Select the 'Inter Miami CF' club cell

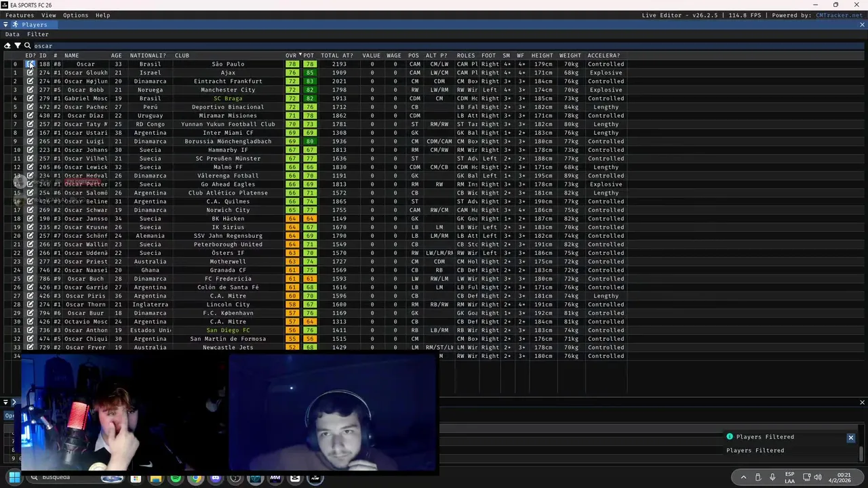pyautogui.click(x=228, y=133)
